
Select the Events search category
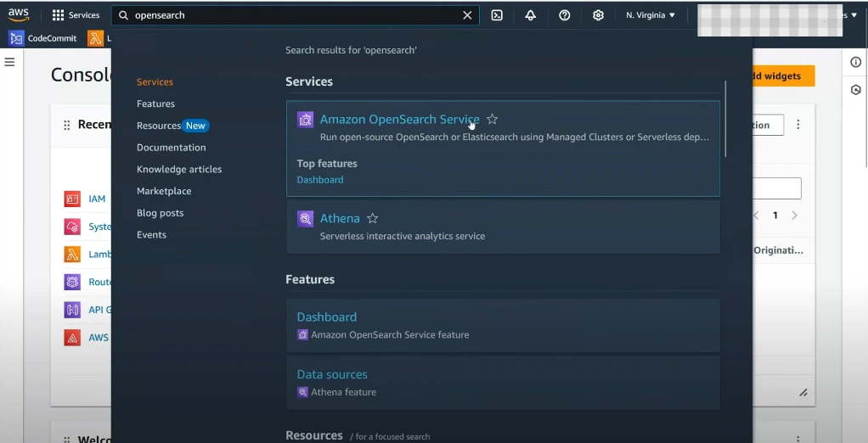(151, 234)
